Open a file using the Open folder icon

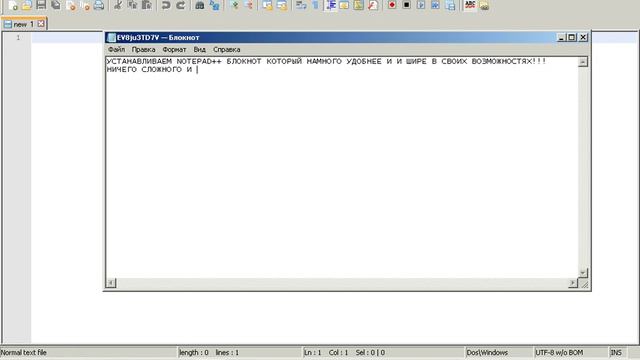(x=27, y=5)
